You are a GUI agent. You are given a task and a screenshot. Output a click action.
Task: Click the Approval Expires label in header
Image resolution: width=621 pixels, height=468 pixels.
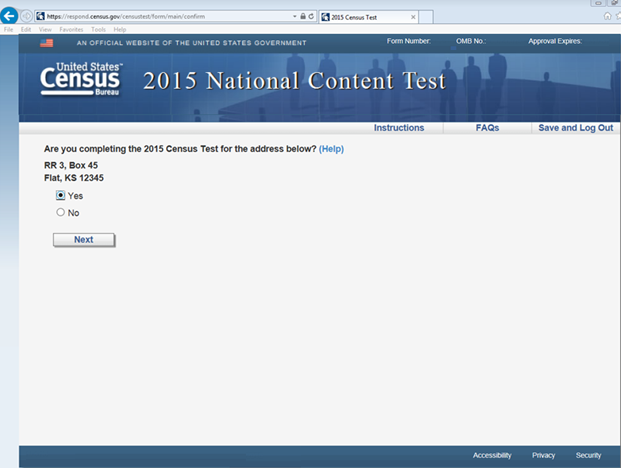coord(555,41)
